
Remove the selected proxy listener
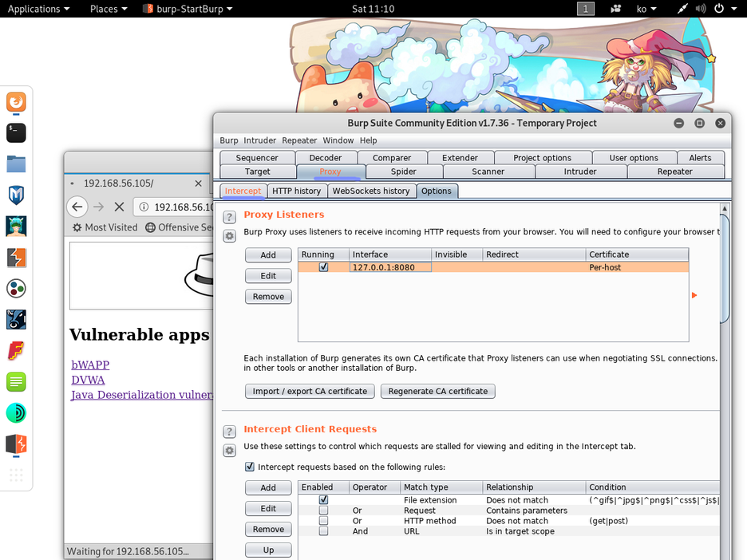(x=268, y=297)
